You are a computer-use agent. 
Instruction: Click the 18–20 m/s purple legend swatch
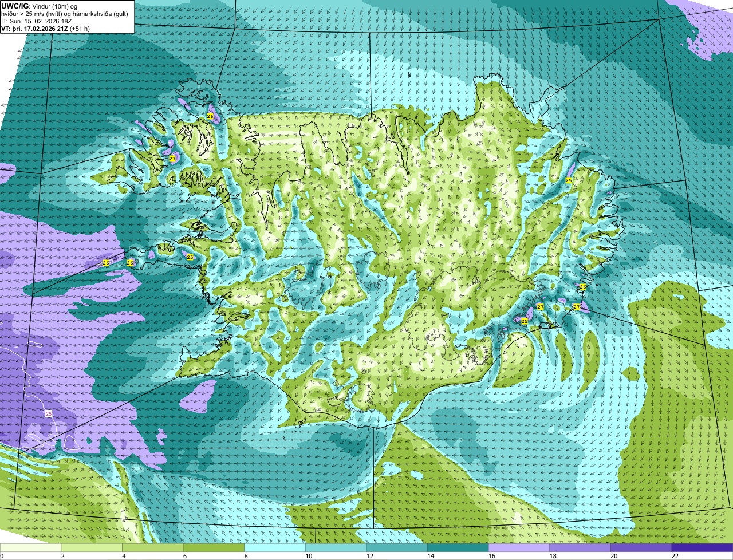coord(580,547)
